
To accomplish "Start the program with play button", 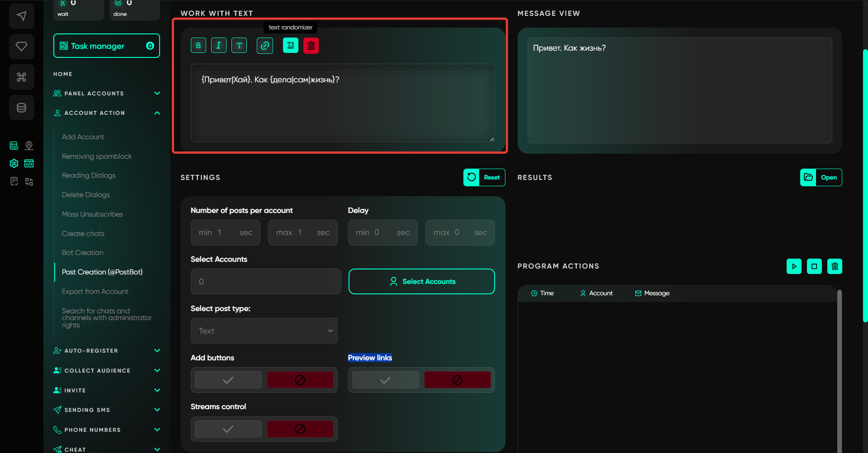I will point(794,266).
